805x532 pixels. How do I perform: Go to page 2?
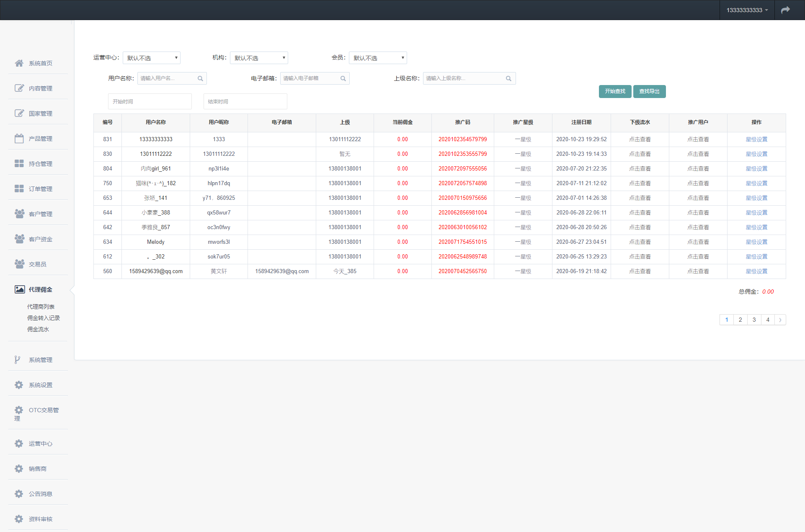(740, 320)
